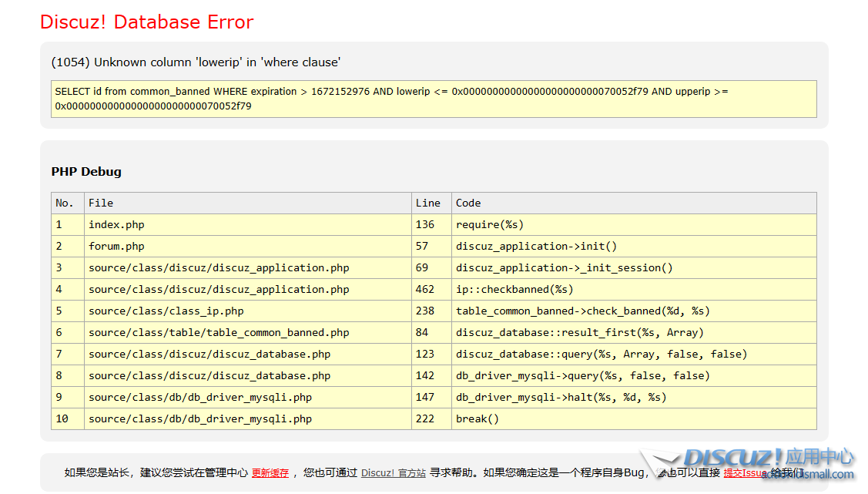Screen dimensions: 868x494
Task: Click the Code column header
Action: click(468, 203)
